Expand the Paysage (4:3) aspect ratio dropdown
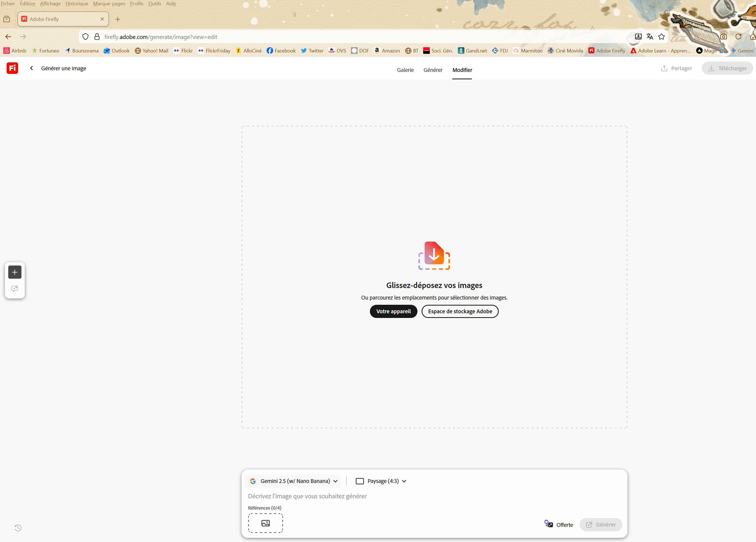The width and height of the screenshot is (756, 542). (x=381, y=481)
